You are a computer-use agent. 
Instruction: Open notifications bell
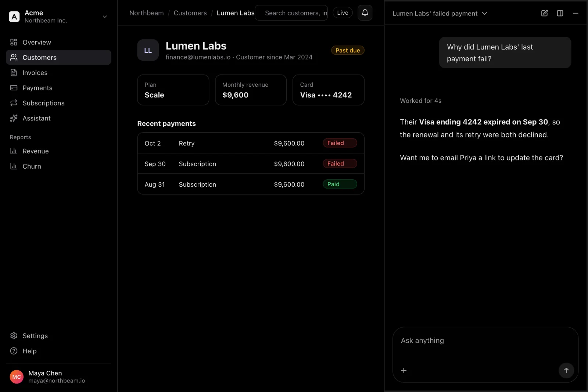pyautogui.click(x=365, y=13)
